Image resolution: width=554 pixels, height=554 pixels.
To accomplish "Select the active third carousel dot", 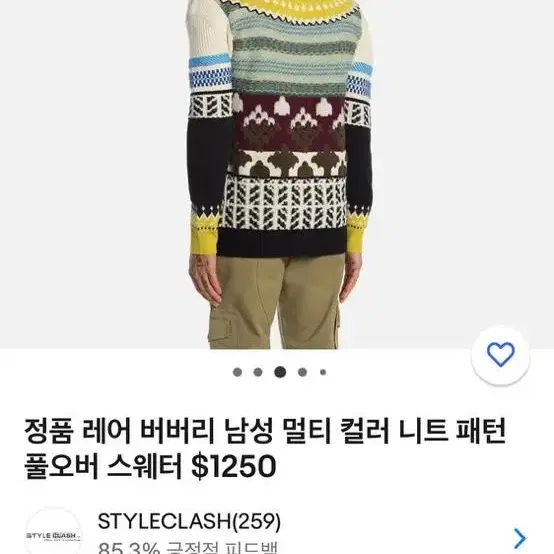I will pyautogui.click(x=280, y=372).
